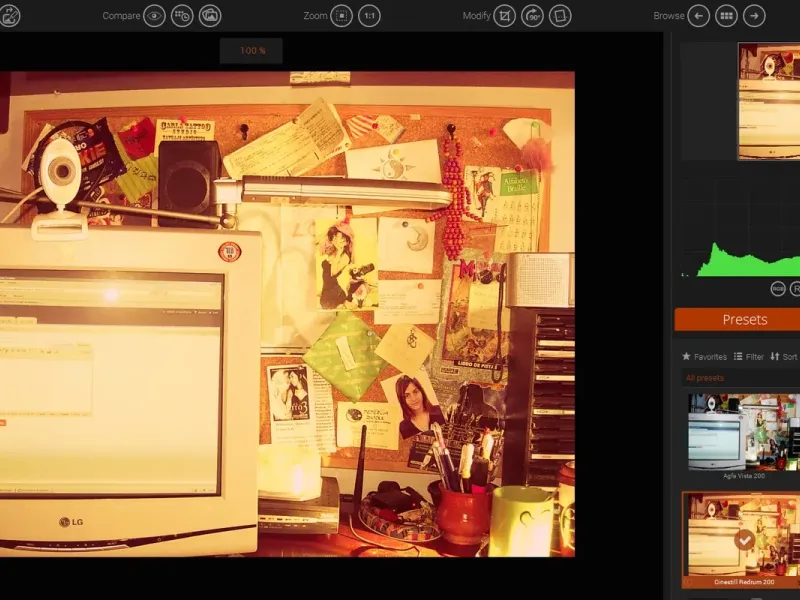Select the RGB histogram channel button
Image resolution: width=800 pixels, height=600 pixels.
pyautogui.click(x=778, y=289)
